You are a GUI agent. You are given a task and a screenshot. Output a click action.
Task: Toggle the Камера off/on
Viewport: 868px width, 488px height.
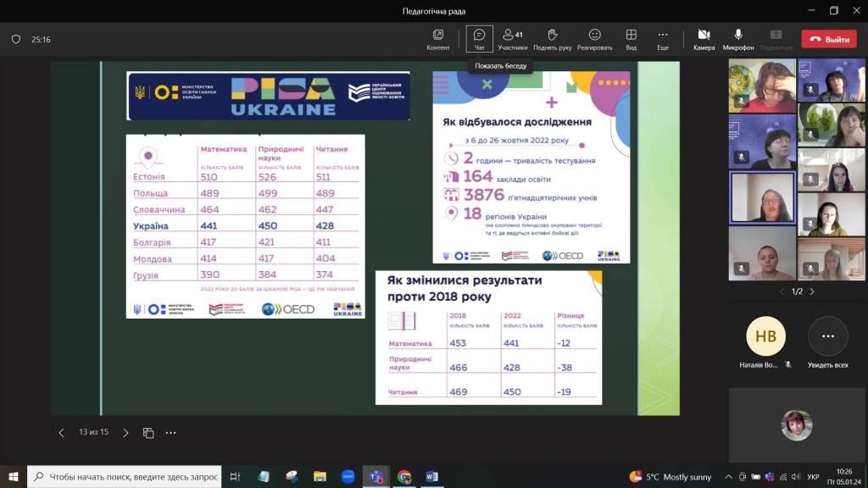tap(704, 39)
